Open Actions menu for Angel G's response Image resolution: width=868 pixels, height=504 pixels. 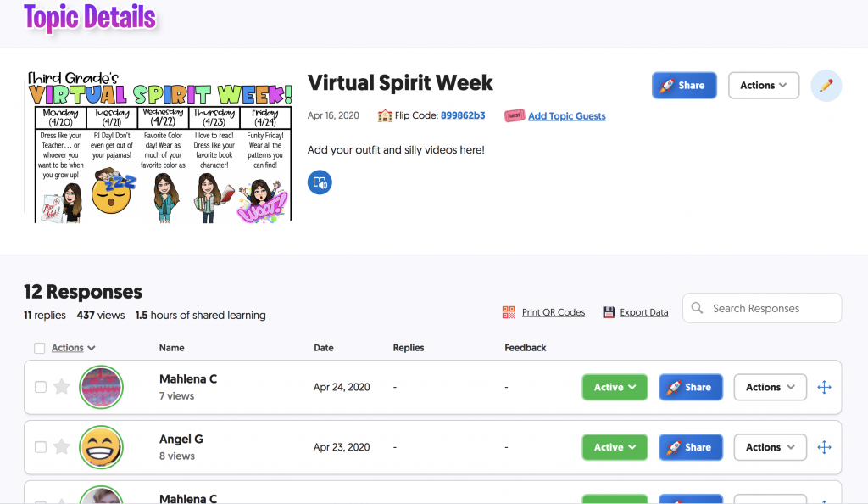coord(770,447)
